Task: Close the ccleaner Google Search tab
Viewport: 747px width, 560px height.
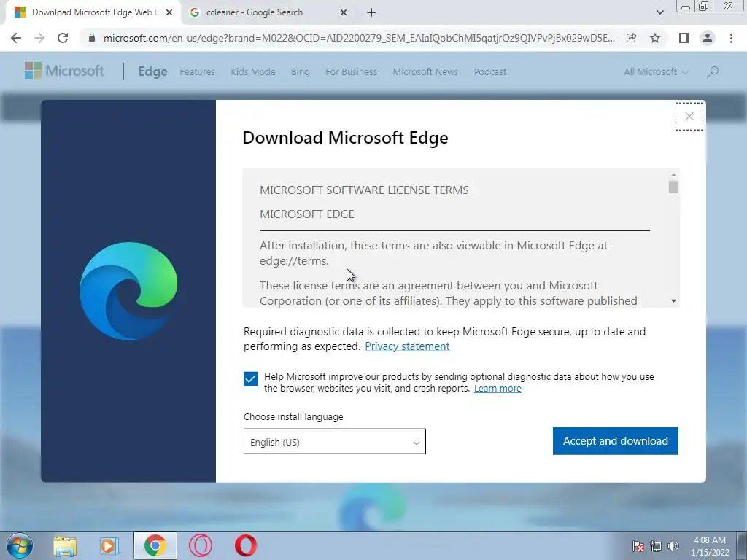Action: pos(344,12)
